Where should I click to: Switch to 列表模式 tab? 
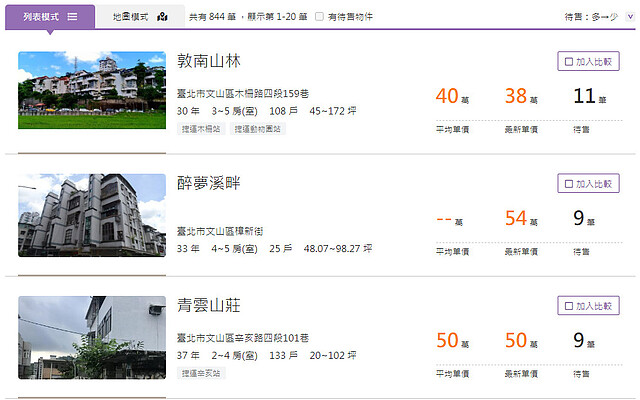[50, 17]
